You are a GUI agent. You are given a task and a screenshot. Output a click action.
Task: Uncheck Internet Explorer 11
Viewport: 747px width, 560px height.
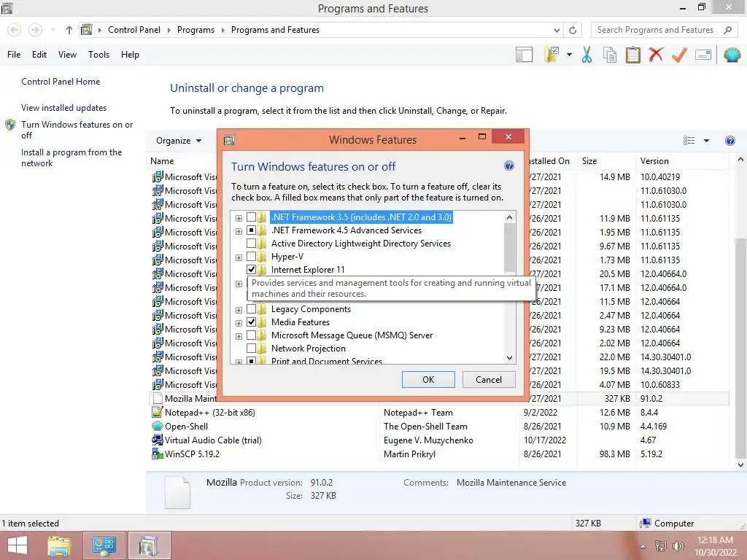(251, 270)
